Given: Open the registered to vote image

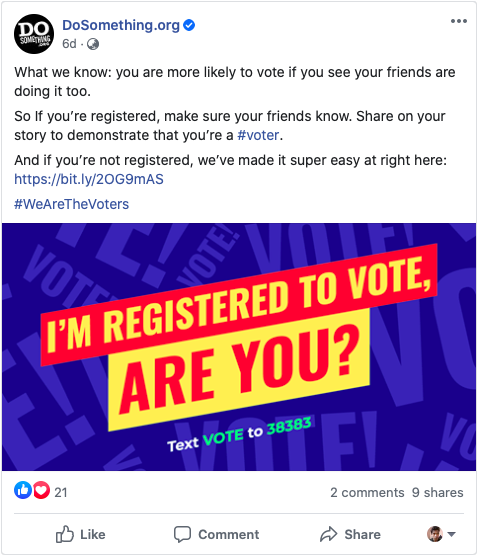Looking at the screenshot, I should pyautogui.click(x=239, y=347).
